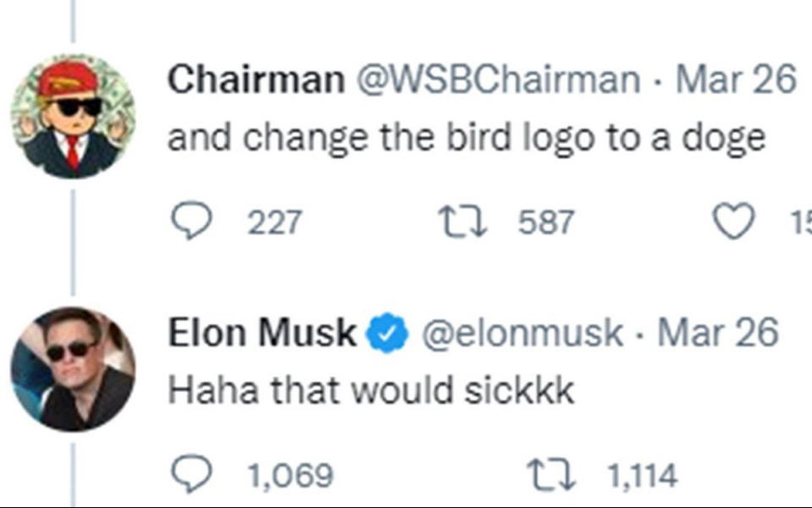Click the 1,114 retweet count

click(x=643, y=476)
